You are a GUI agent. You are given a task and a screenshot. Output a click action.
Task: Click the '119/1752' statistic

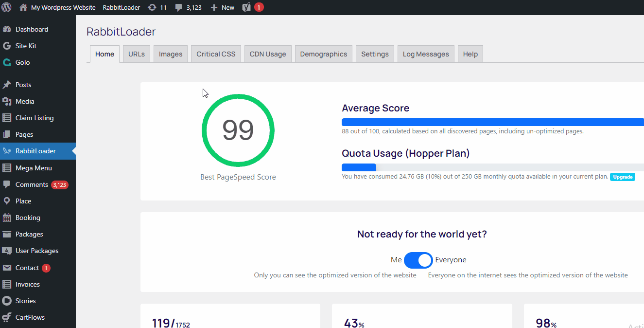(x=171, y=324)
